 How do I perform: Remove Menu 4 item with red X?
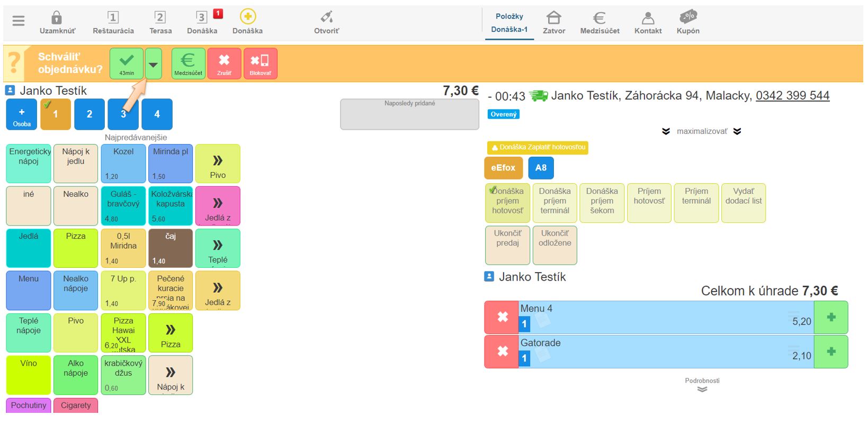pos(502,317)
